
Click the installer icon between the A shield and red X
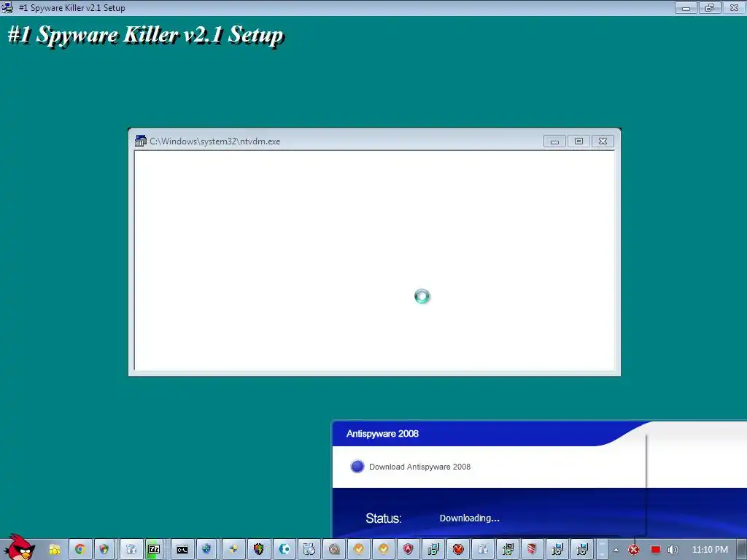click(x=433, y=550)
